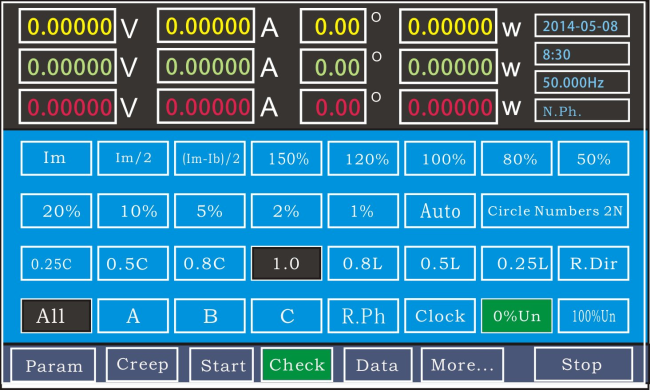
Task: Pick the 5% load point
Action: click(x=210, y=211)
